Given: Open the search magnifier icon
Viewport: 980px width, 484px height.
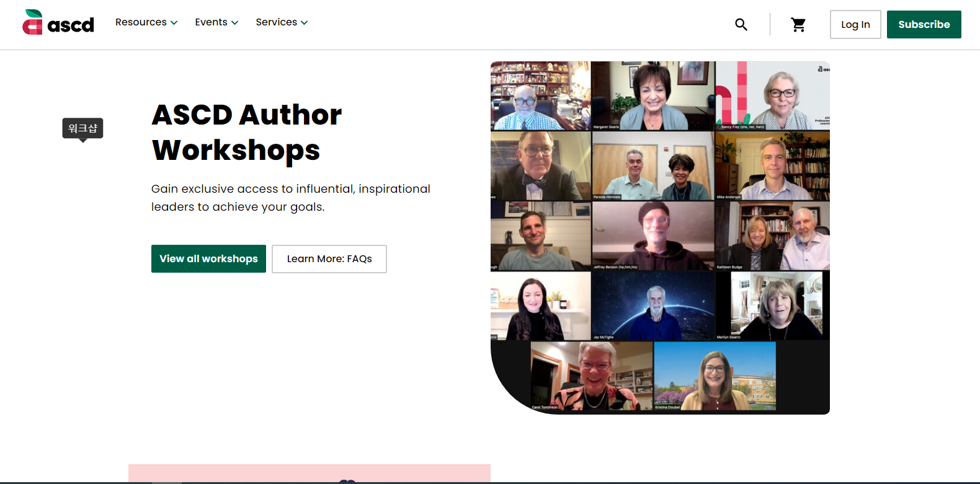Looking at the screenshot, I should tap(741, 24).
